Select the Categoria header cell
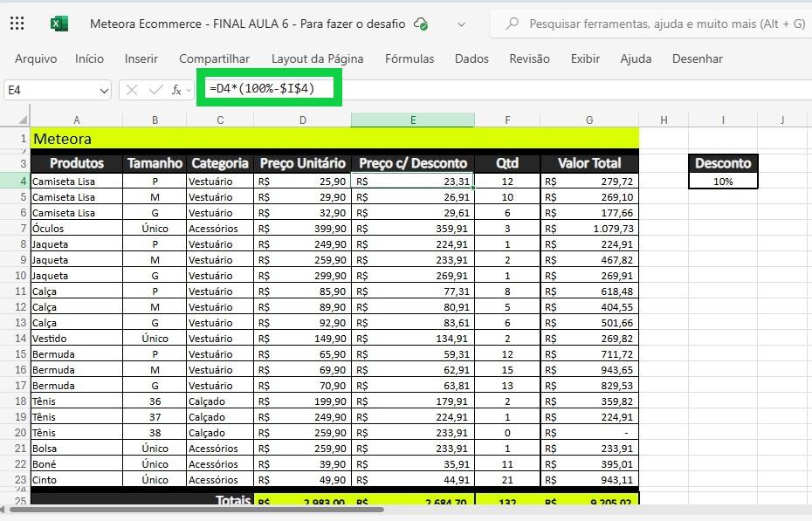812x521 pixels. 220,163
